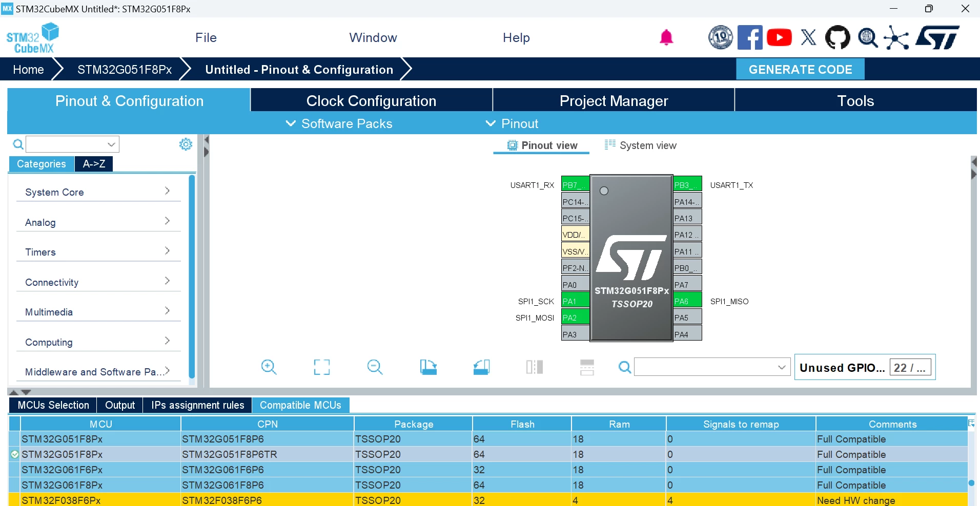Sort by the Flash column header

(522, 424)
